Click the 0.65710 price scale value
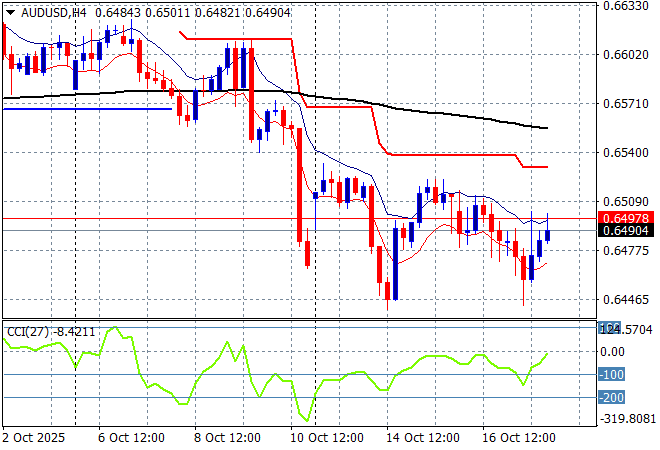The width and height of the screenshot is (660, 450). point(626,104)
